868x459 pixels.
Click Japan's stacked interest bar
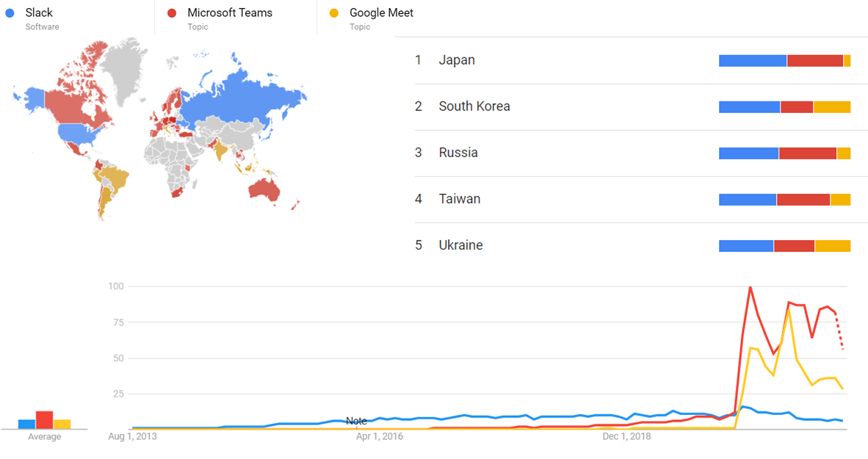[784, 61]
